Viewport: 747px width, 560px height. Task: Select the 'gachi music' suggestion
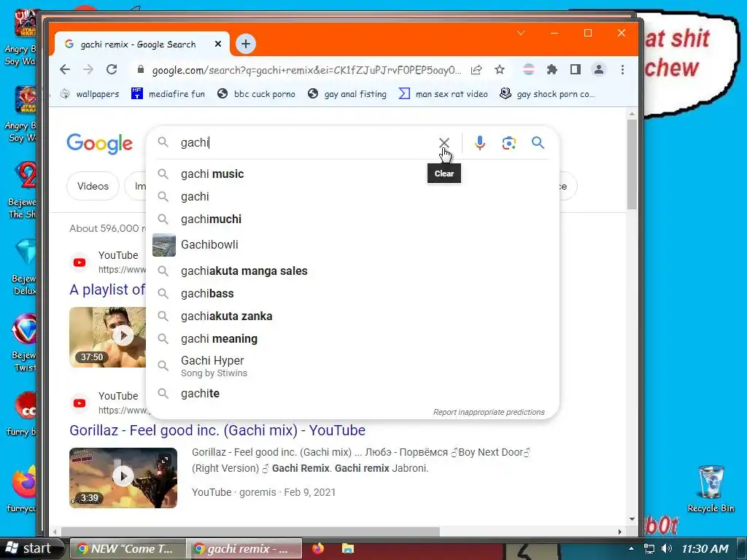[x=352, y=174]
